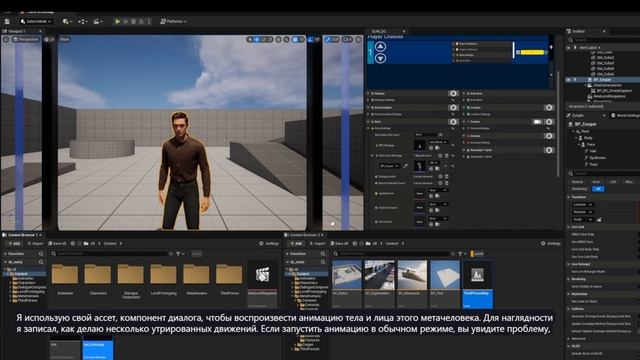Screen dimensions: 640x360
Task: Click the search field in Content Browser 2
Action: pos(392,254)
